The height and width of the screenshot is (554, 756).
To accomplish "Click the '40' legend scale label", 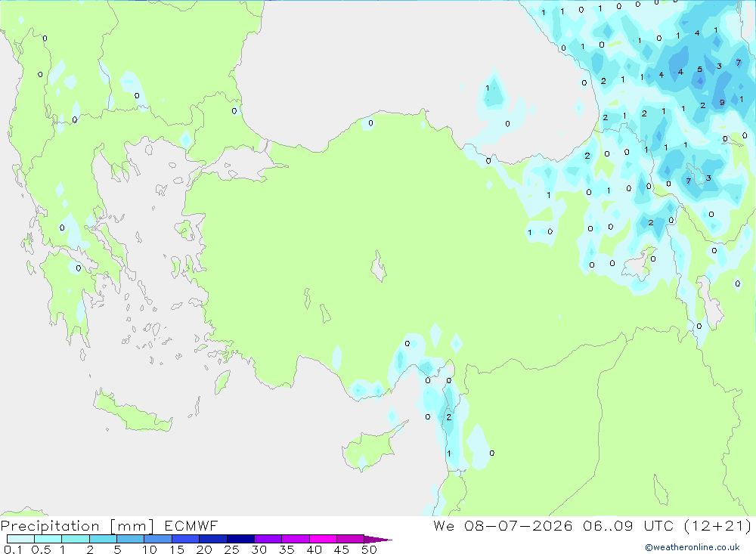I will (x=314, y=549).
